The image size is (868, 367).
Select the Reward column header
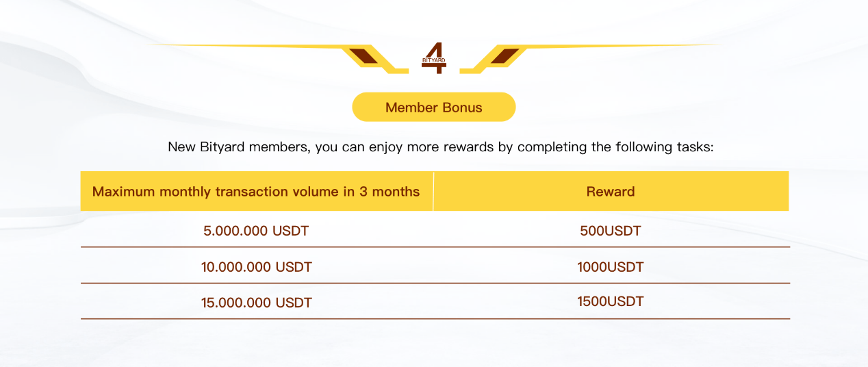[x=611, y=191]
